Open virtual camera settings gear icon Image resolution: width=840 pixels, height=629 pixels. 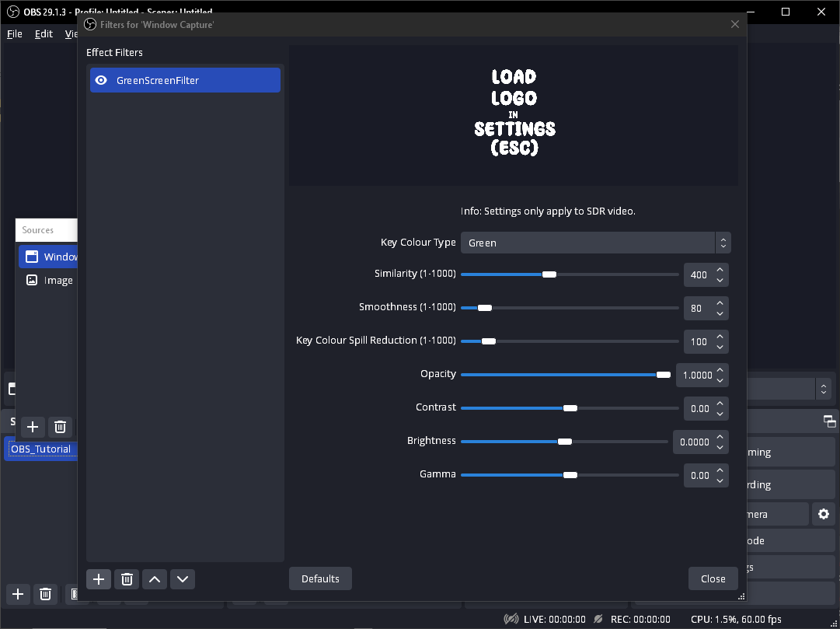click(x=823, y=514)
